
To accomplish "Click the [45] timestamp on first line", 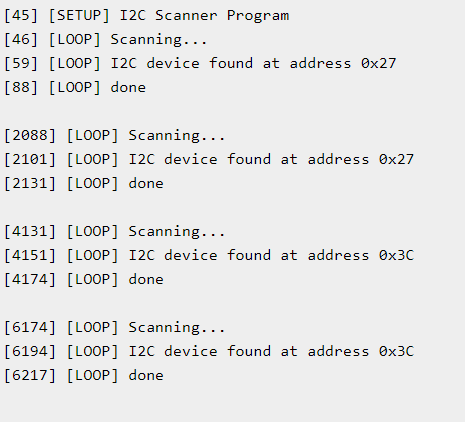I will 21,16.
